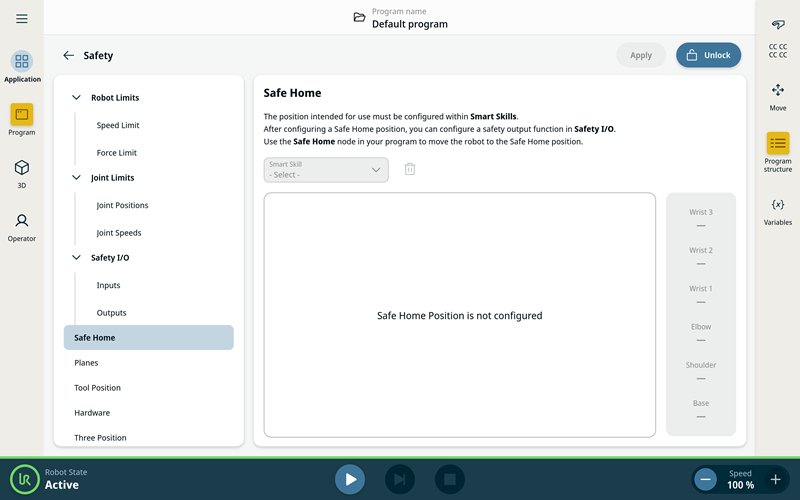The height and width of the screenshot is (500, 800).
Task: Go back using the Safety arrow
Action: pyautogui.click(x=68, y=56)
